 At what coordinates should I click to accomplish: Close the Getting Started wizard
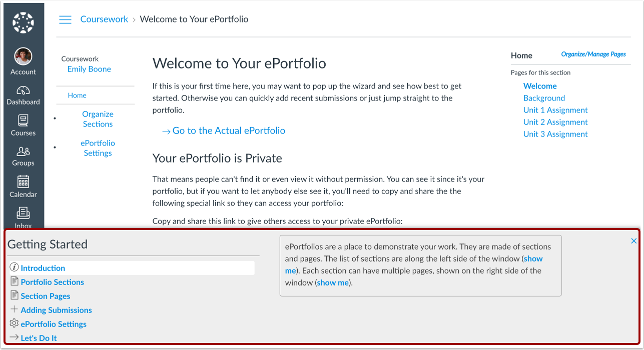click(634, 240)
